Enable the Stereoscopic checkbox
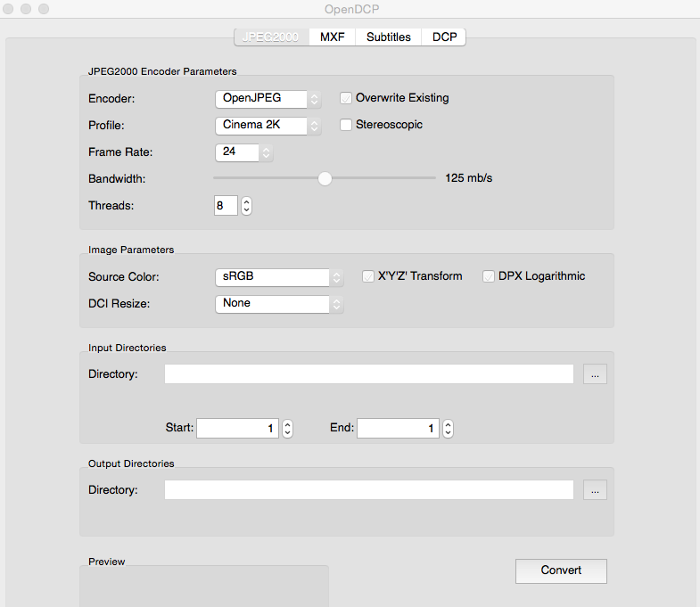 (x=347, y=126)
